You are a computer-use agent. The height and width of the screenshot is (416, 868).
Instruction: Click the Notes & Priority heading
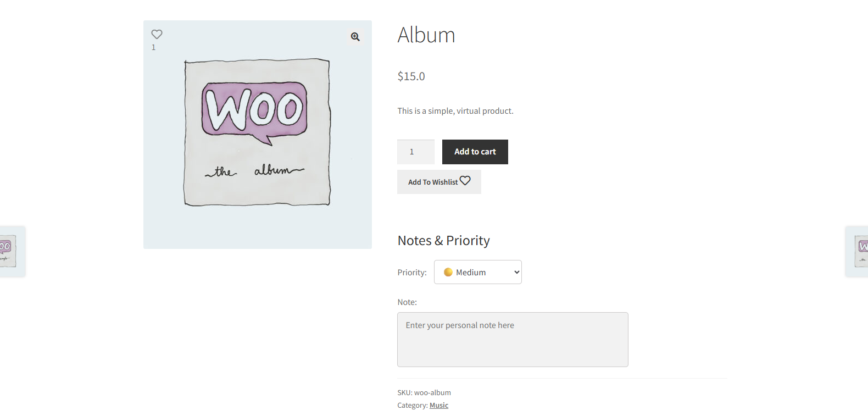443,241
